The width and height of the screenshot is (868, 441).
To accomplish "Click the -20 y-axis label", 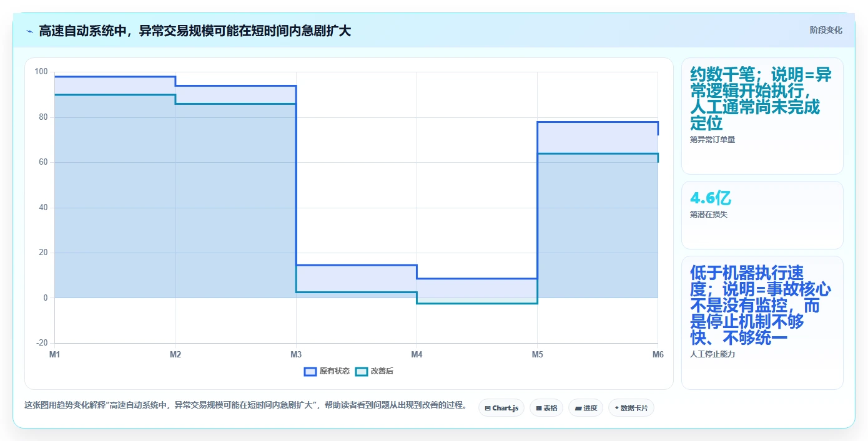I will (42, 343).
